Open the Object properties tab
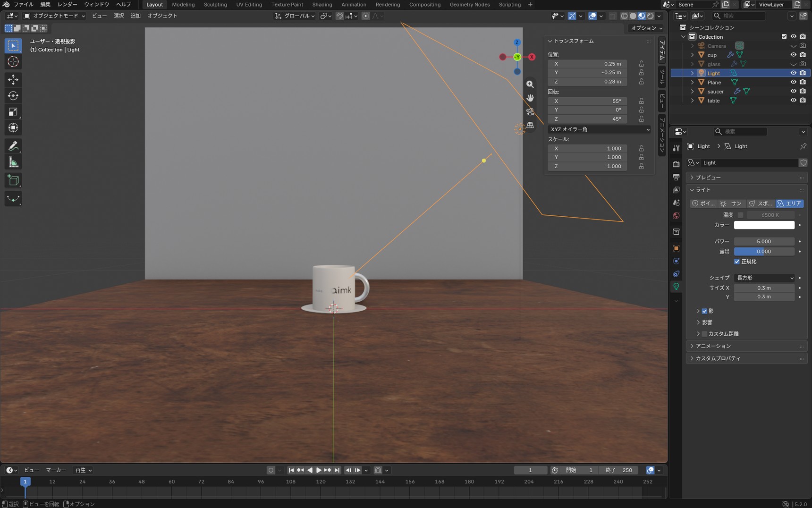 tap(676, 248)
